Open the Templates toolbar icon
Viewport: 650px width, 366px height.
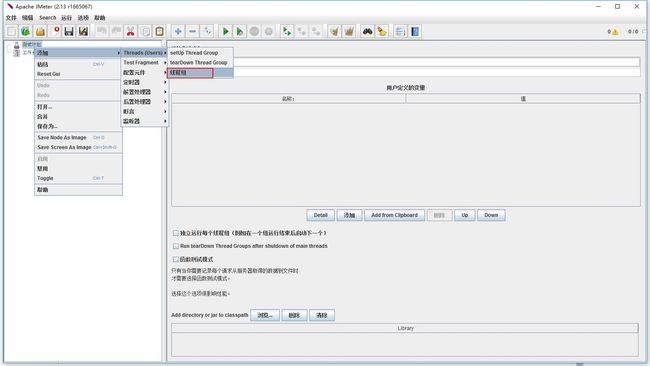point(26,32)
